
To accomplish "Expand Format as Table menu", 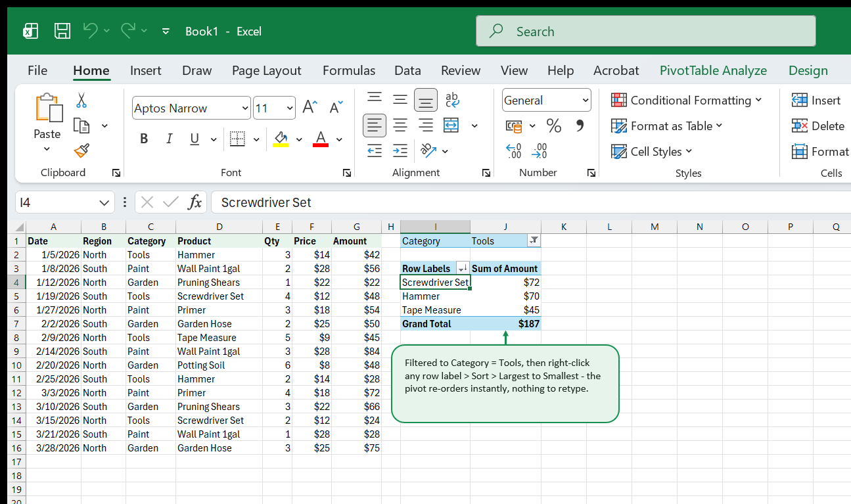I will pyautogui.click(x=666, y=126).
